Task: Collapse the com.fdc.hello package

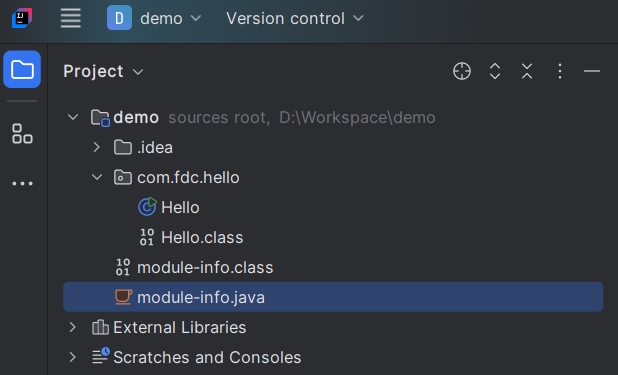Action: (97, 177)
